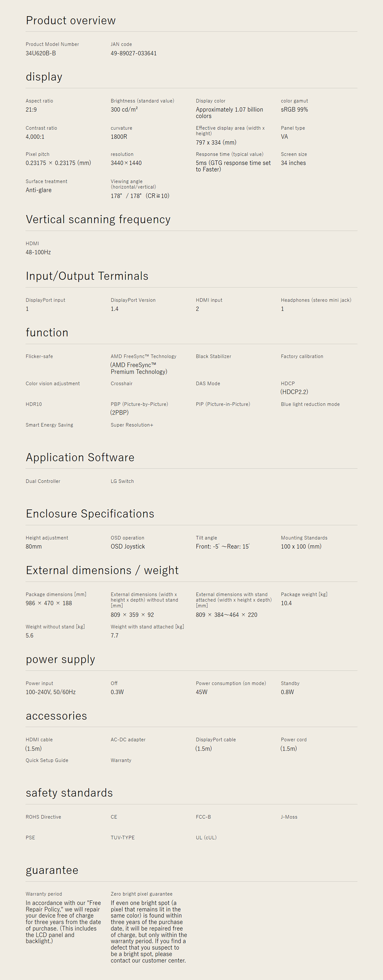Click the JAN code 49-89027-033641
This screenshot has width=383, height=980.
tap(133, 53)
